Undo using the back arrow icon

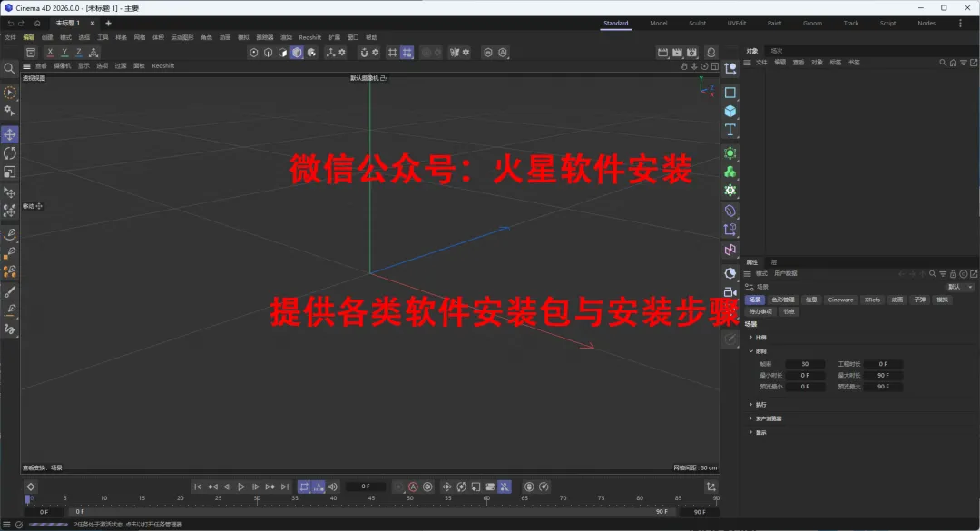coord(10,23)
